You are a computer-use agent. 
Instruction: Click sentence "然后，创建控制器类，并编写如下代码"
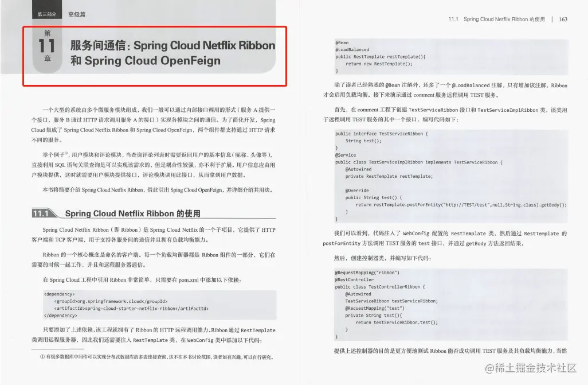pyautogui.click(x=382, y=258)
